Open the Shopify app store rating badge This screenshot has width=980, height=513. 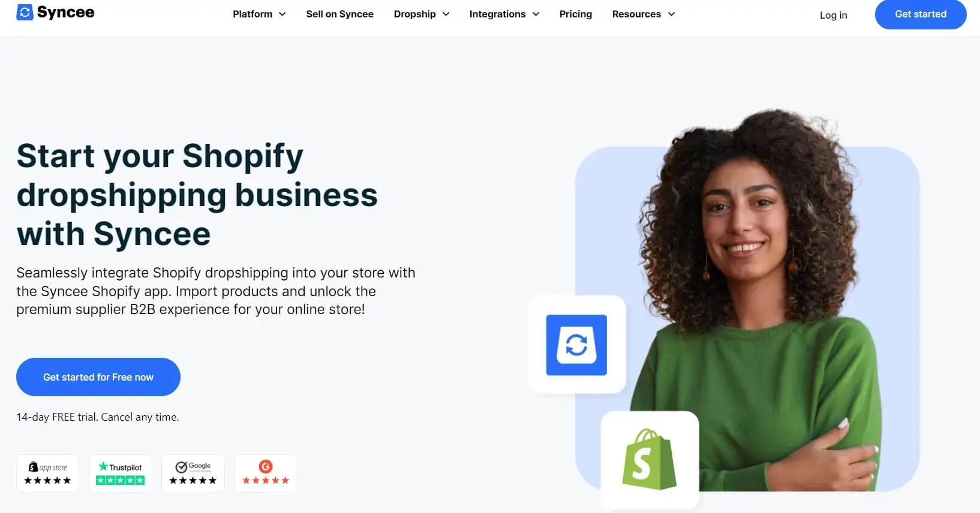[47, 473]
